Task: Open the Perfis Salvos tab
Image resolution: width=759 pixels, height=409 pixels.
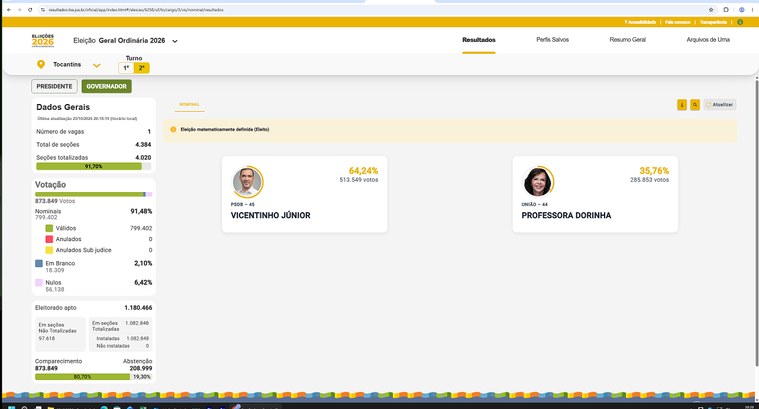Action: pos(552,40)
